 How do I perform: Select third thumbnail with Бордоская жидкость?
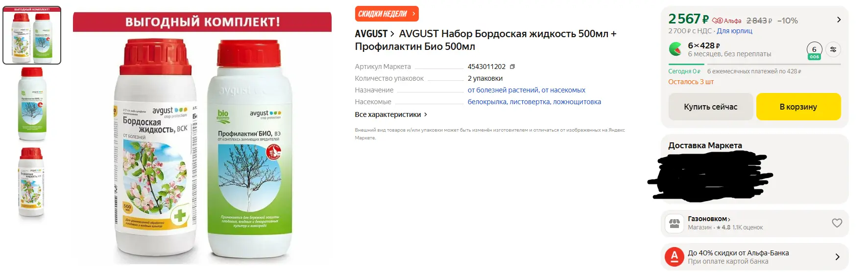[32, 182]
